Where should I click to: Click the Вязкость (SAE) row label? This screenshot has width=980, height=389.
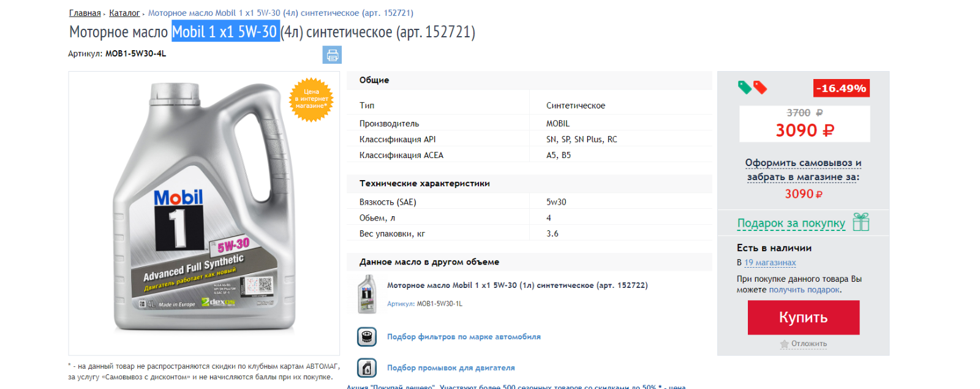click(x=388, y=202)
